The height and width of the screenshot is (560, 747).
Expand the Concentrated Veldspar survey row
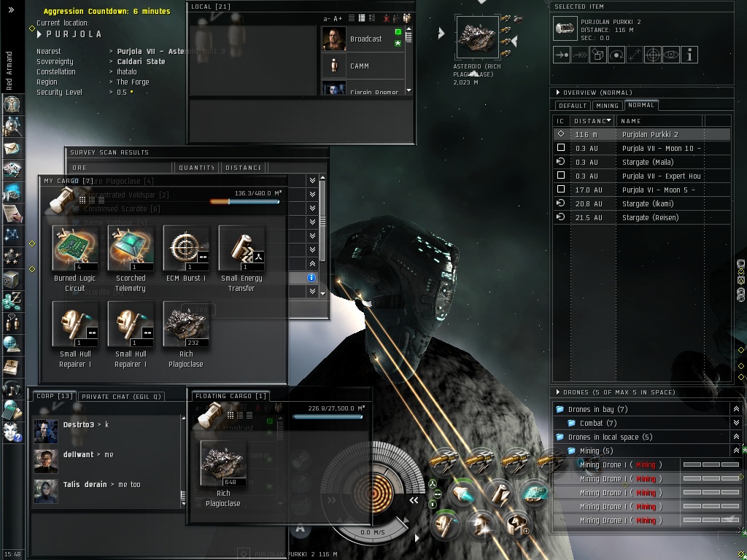tap(312, 194)
